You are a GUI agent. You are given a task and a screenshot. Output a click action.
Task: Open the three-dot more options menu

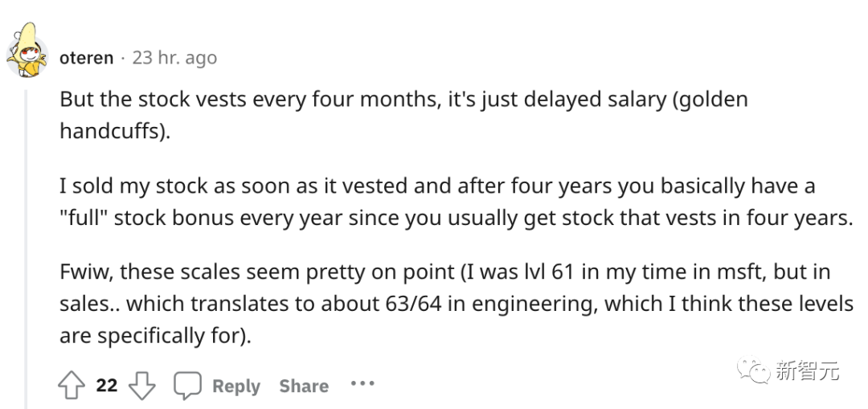tap(362, 383)
